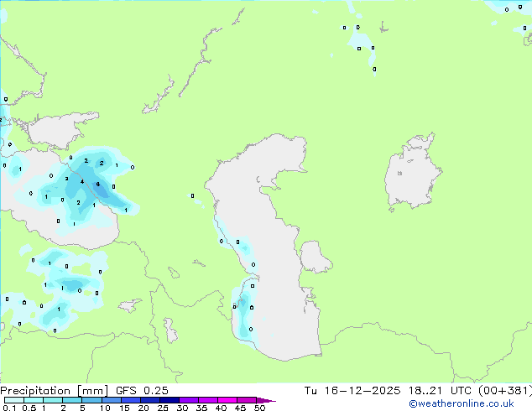Viewport: 532px width, 411px height.
Task: Click the '18..21 UTC' time text
Action: [440, 391]
